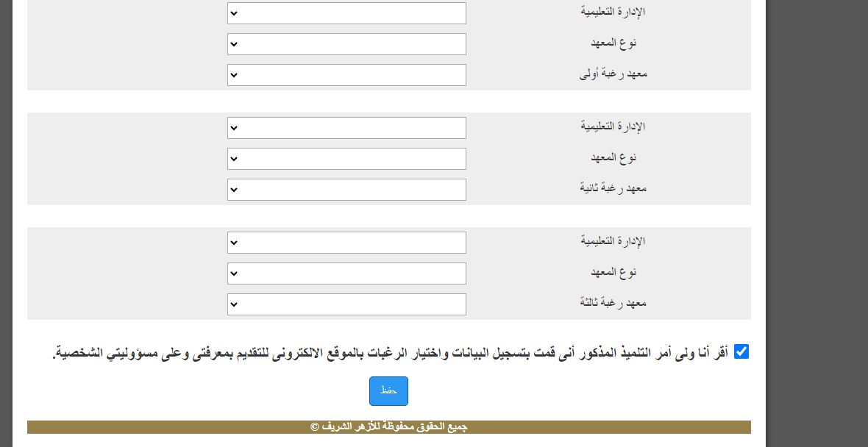Expand the معهد رغبة ثالثة dropdown
Image resolution: width=868 pixels, height=447 pixels.
pos(346,304)
